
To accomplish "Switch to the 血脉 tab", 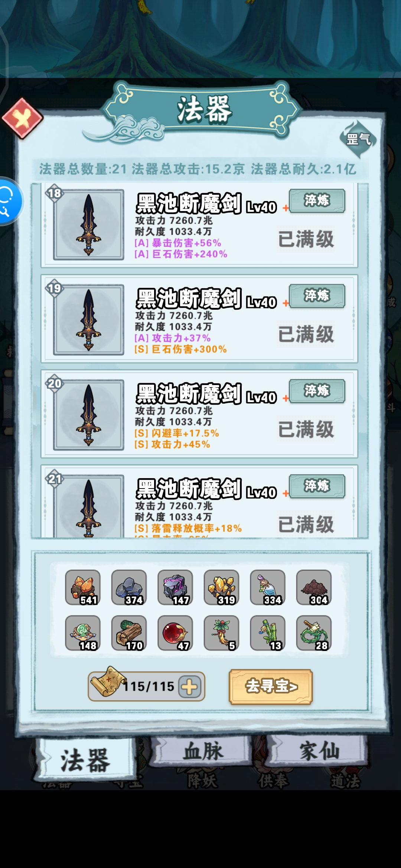I will point(203,752).
